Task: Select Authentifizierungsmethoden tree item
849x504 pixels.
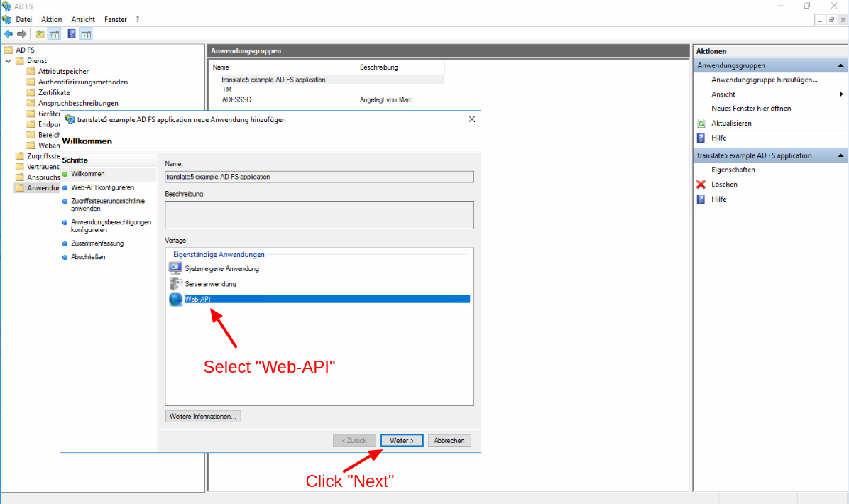Action: click(x=83, y=82)
